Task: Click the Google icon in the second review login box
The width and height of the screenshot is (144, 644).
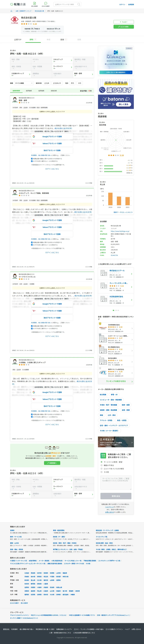Action: point(34,220)
